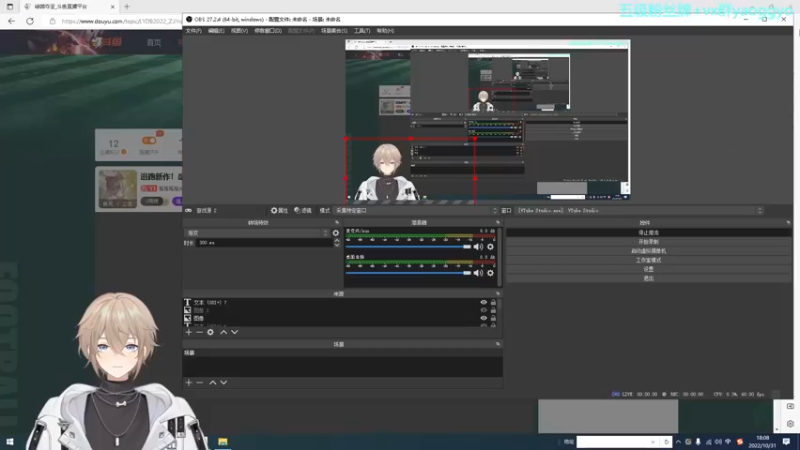800x450 pixels.
Task: Mute the second mixer audio channel
Action: (x=478, y=273)
